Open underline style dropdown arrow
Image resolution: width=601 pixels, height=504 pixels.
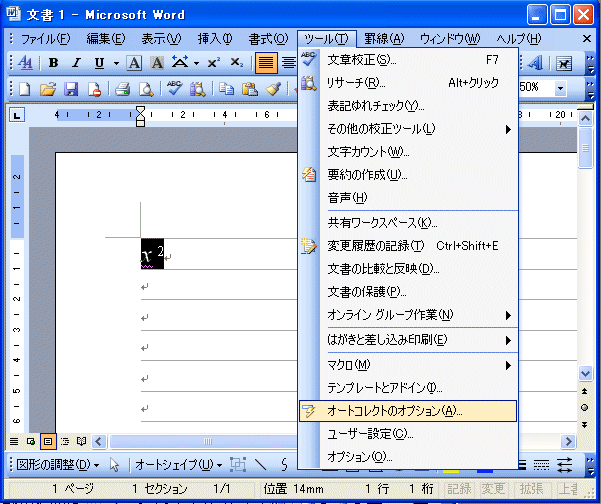click(x=116, y=63)
